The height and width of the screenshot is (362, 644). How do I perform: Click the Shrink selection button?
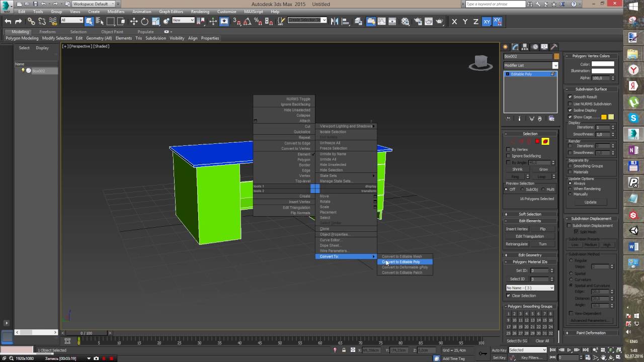point(517,169)
